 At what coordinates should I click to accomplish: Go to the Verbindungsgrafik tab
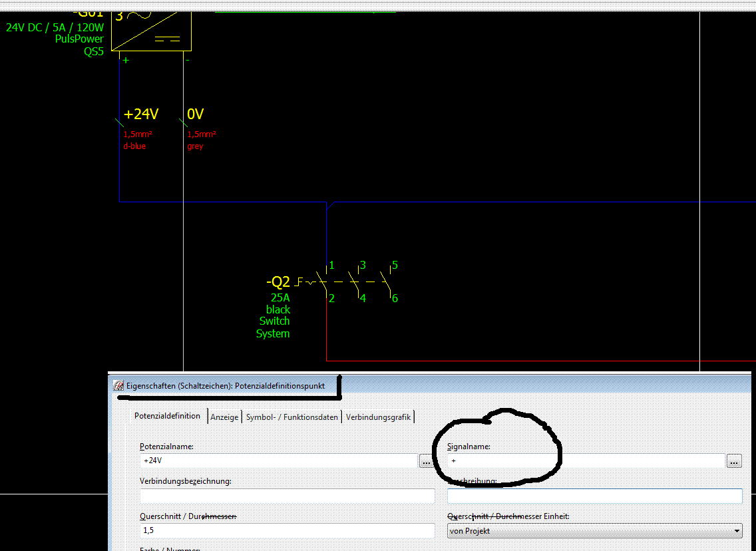(x=378, y=417)
